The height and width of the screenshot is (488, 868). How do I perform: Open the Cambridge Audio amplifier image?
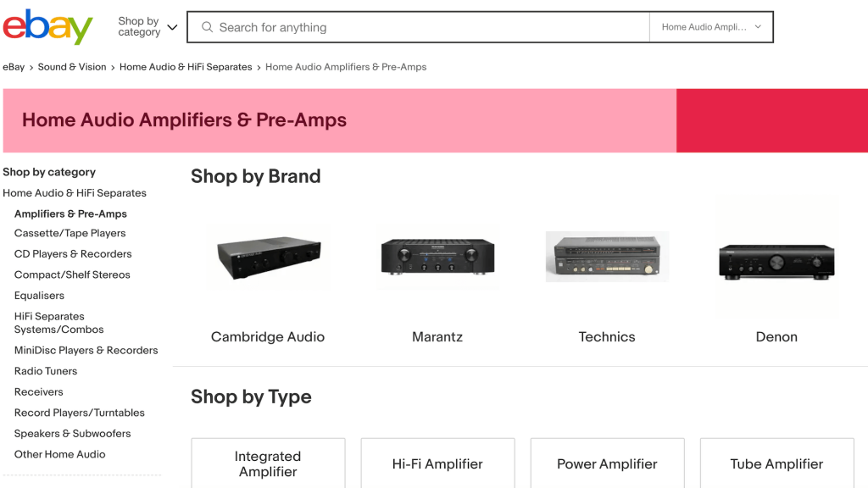(x=268, y=257)
